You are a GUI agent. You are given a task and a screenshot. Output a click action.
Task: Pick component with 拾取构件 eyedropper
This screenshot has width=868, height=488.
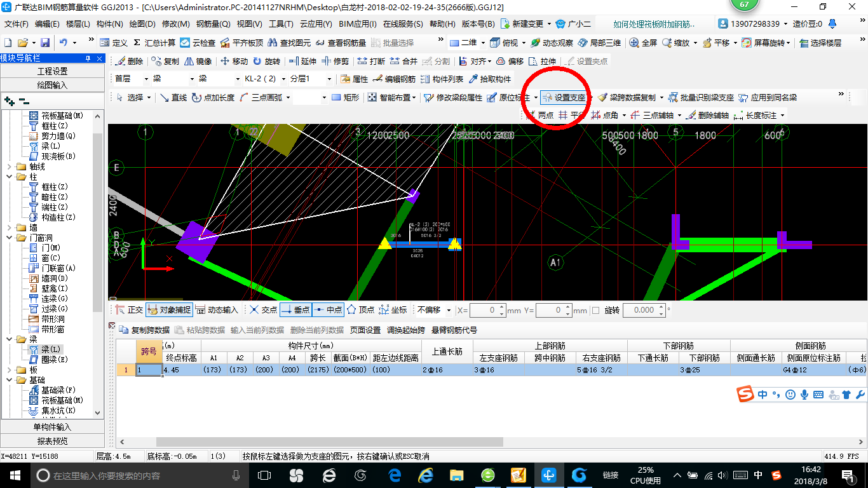[x=490, y=79]
